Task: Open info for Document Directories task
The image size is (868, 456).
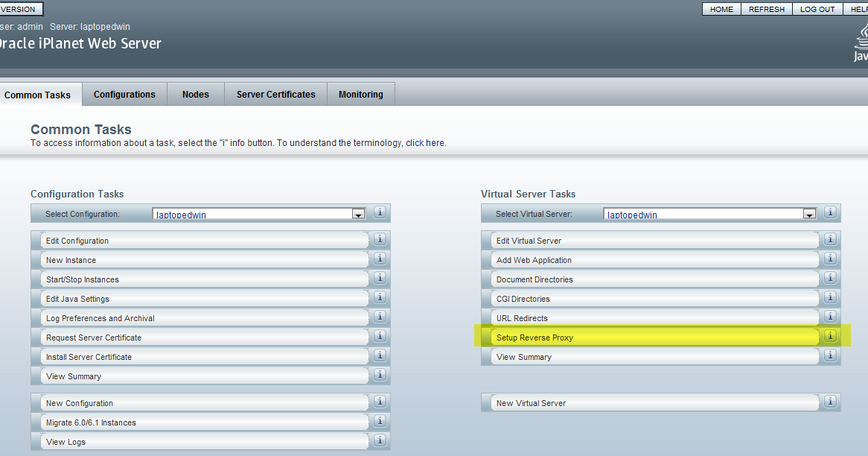Action: click(830, 278)
